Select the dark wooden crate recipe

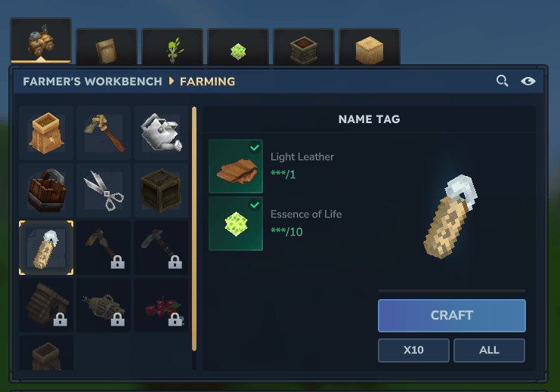click(x=161, y=190)
